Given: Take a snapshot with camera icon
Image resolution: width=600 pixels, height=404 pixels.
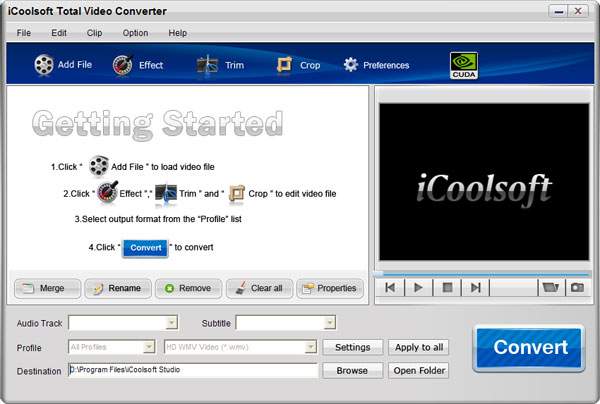Looking at the screenshot, I should pyautogui.click(x=577, y=287).
